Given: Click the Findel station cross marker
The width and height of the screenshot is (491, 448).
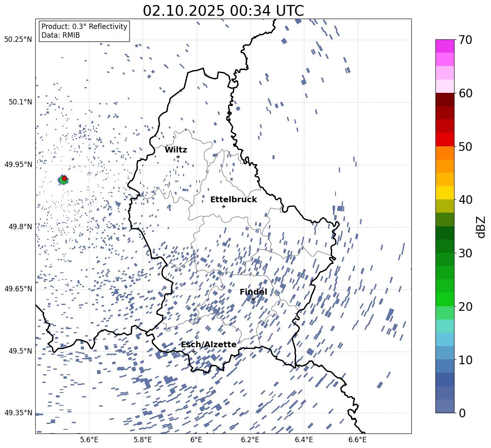Looking at the screenshot, I should click(x=253, y=299).
